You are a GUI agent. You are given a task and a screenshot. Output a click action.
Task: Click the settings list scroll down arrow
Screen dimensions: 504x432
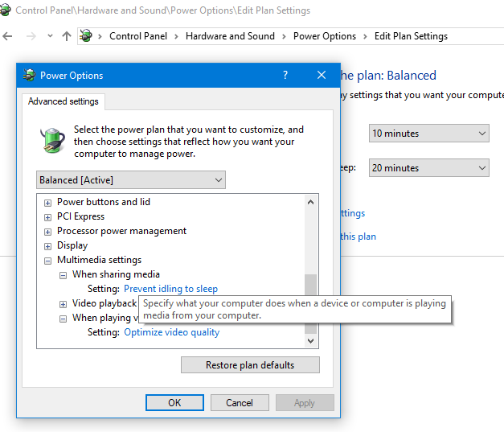click(x=310, y=340)
